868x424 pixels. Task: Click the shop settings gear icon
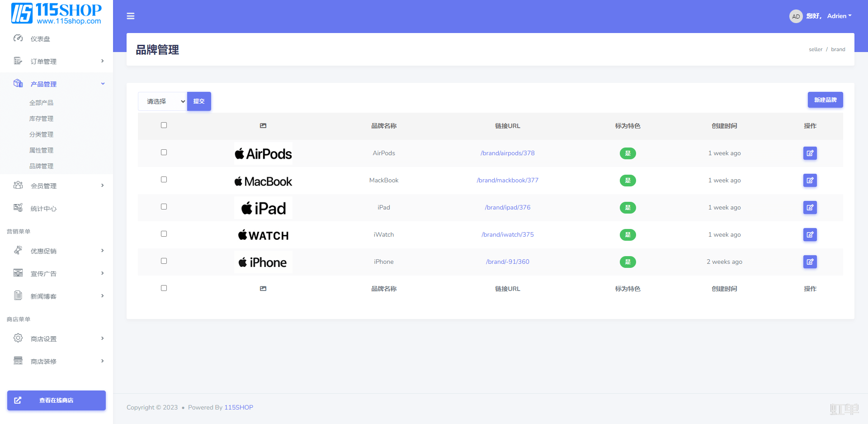(x=18, y=338)
